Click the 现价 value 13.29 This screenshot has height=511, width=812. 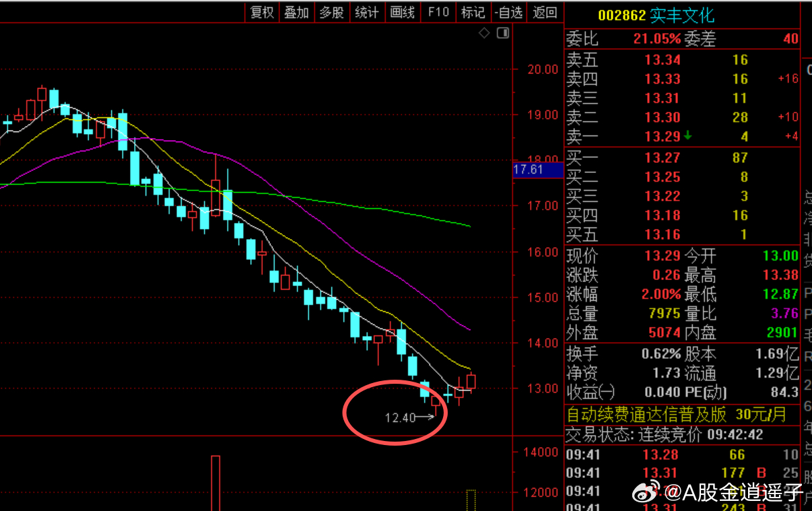(x=663, y=257)
